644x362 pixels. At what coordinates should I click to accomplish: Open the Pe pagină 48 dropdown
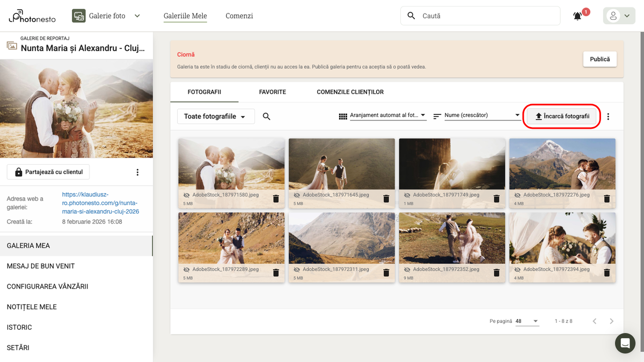pos(526,321)
